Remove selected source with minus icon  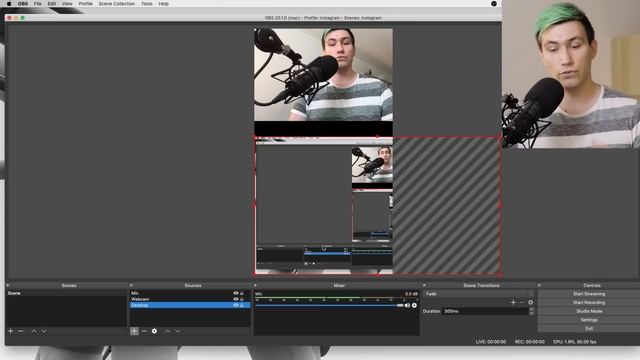(x=144, y=331)
